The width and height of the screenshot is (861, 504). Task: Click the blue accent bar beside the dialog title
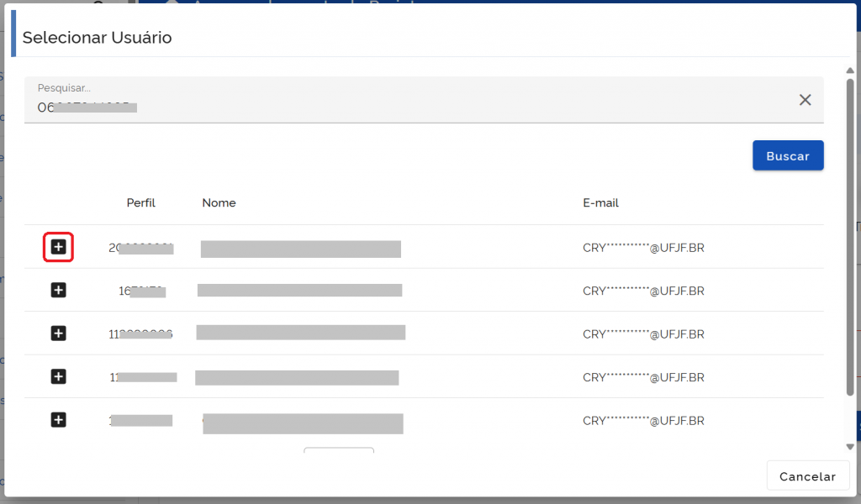[12, 32]
